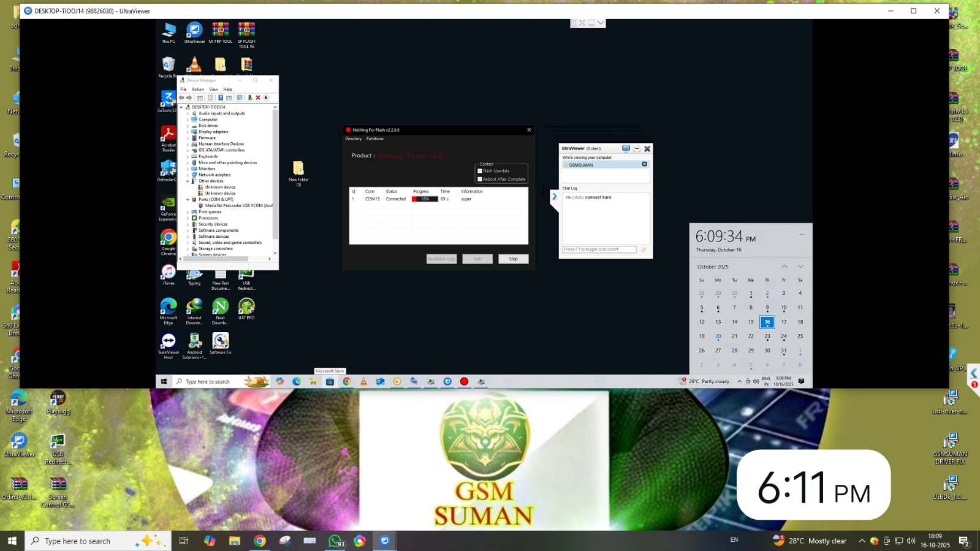Screen dimensions: 980x551
Task: Remove GSMSUMAN viewer with the X icon
Action: [644, 164]
